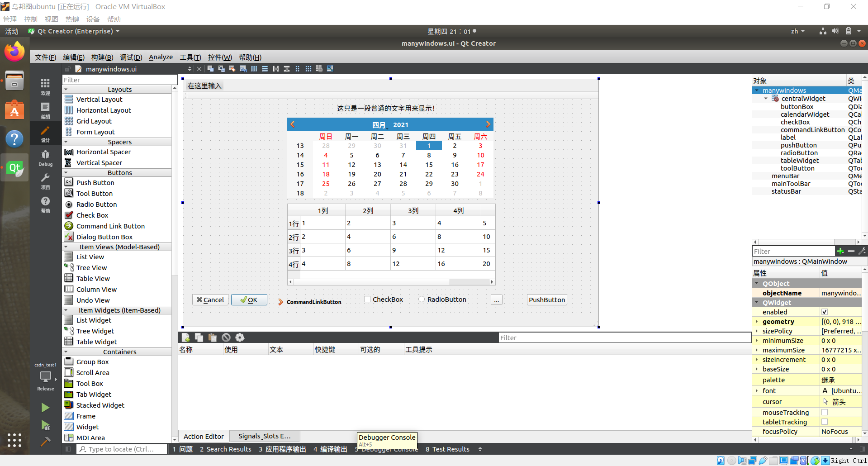
Task: Click the OK button on the form
Action: (249, 300)
